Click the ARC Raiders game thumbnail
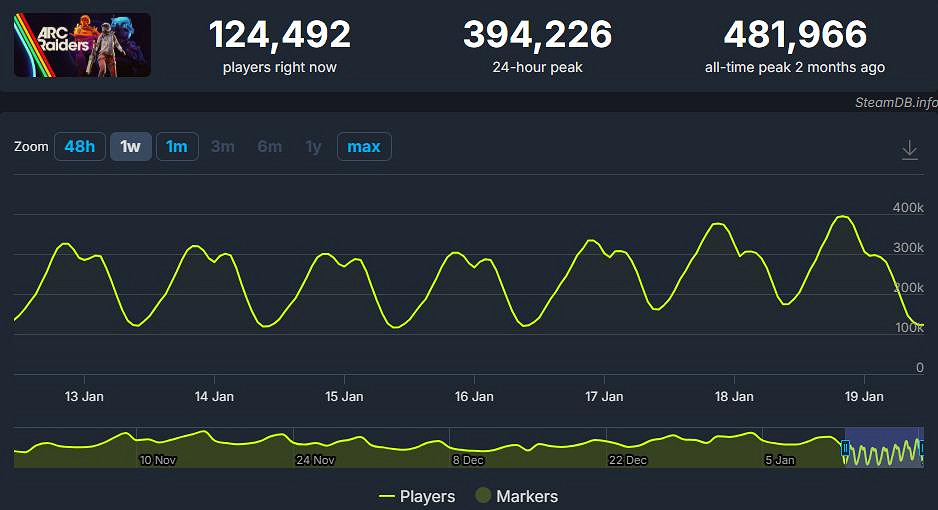The height and width of the screenshot is (510, 938). coord(82,45)
